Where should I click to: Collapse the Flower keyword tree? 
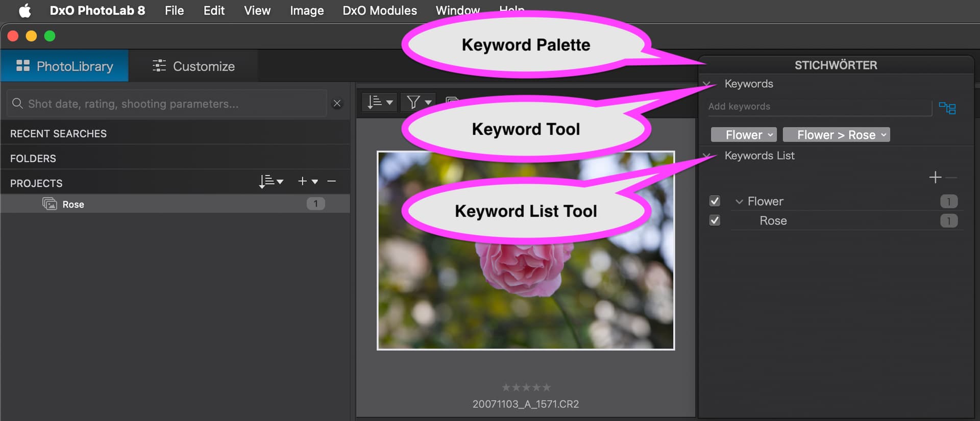(x=739, y=202)
